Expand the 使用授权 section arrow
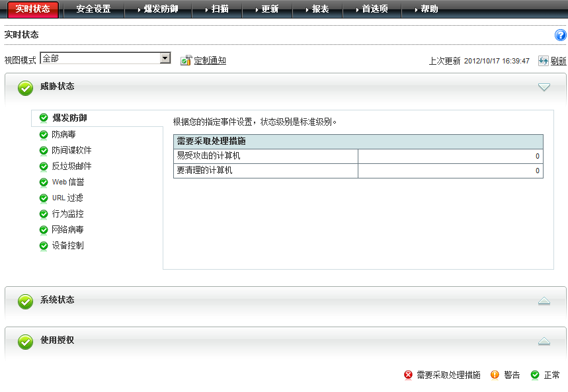Screen dimensions: 568x392 pos(544,341)
